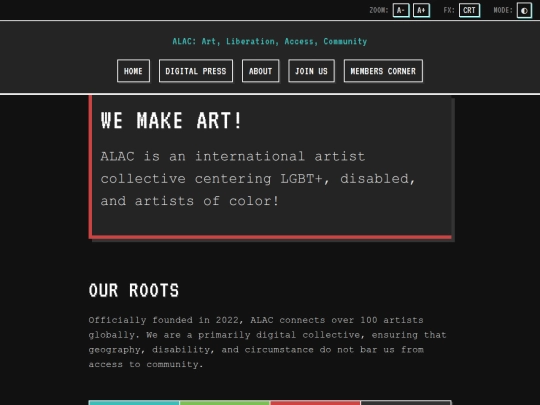Toggle the CRT effect button
540x405 pixels.
[469, 10]
